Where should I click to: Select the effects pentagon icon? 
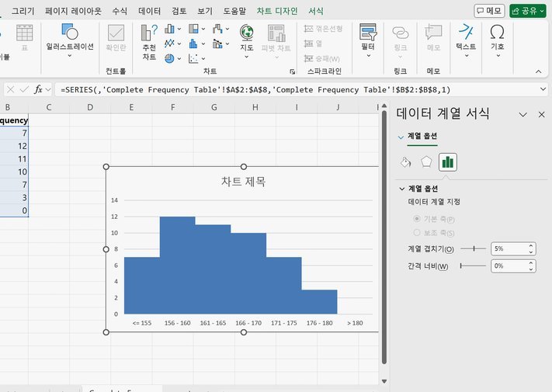pyautogui.click(x=426, y=162)
